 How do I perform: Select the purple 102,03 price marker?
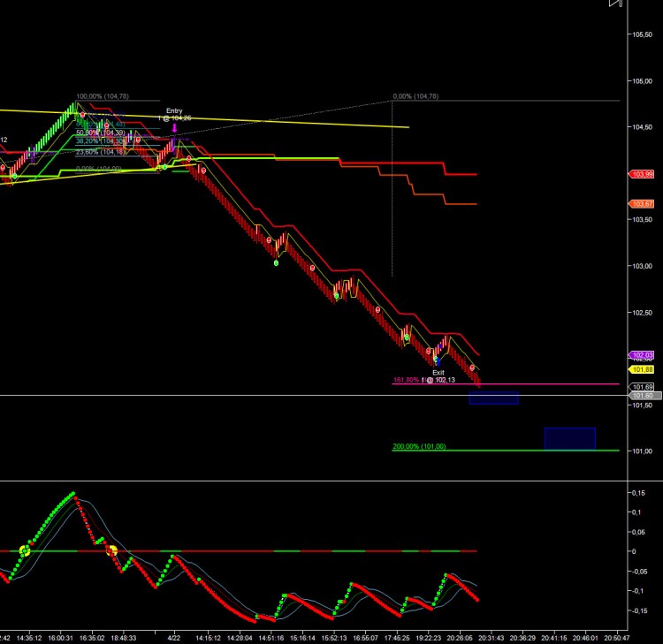click(642, 355)
